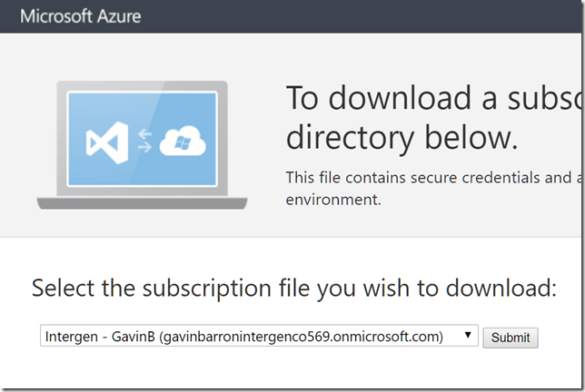Click the word 'environment.' in the description
The image size is (585, 392).
[x=333, y=199]
